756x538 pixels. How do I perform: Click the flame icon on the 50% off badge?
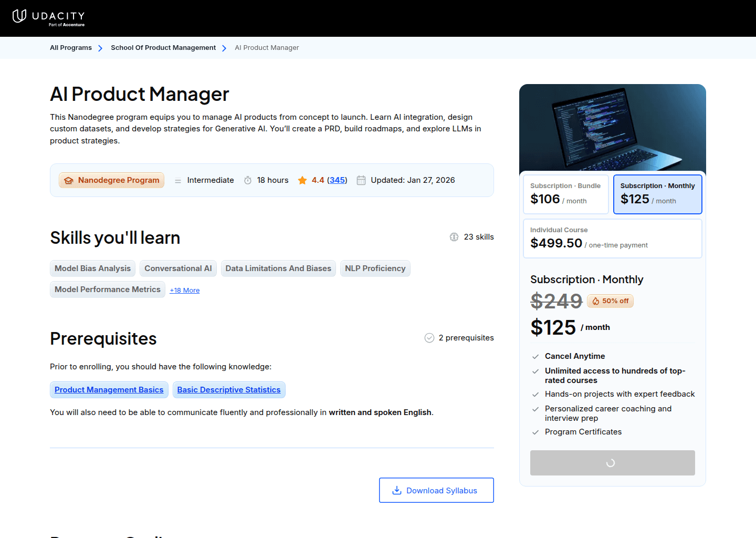pyautogui.click(x=596, y=301)
